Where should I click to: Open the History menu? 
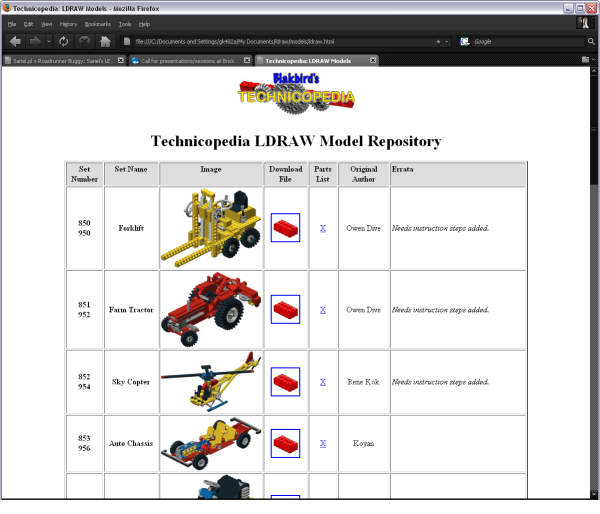(x=68, y=24)
